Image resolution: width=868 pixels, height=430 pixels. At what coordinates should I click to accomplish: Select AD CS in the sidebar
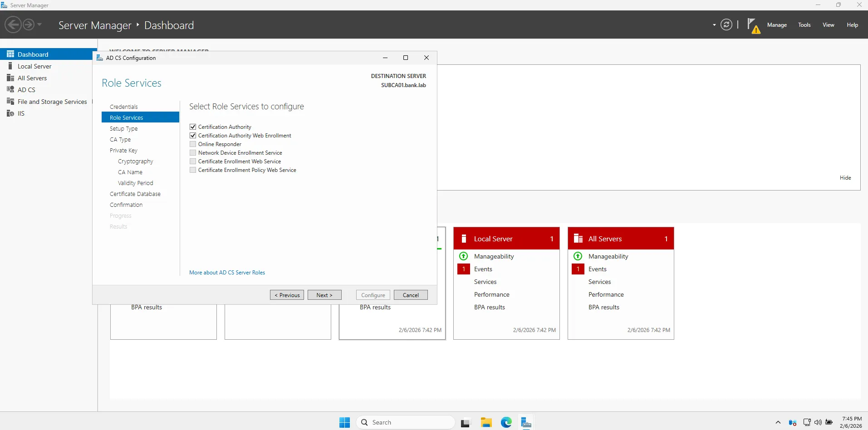point(26,89)
